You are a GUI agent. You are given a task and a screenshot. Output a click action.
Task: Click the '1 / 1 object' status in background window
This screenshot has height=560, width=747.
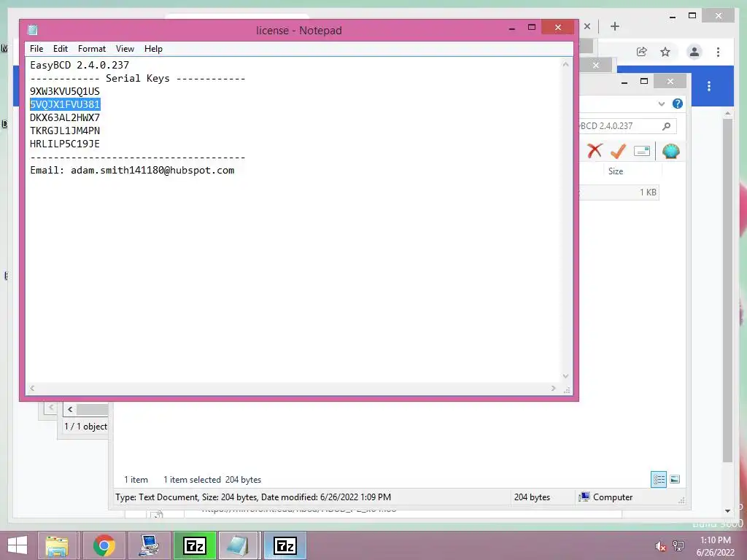click(86, 426)
